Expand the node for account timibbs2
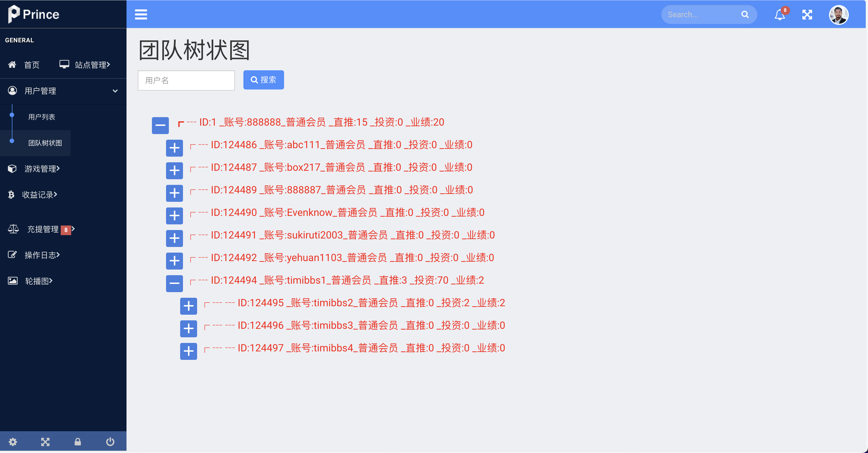Image resolution: width=868 pixels, height=453 pixels. (x=188, y=306)
